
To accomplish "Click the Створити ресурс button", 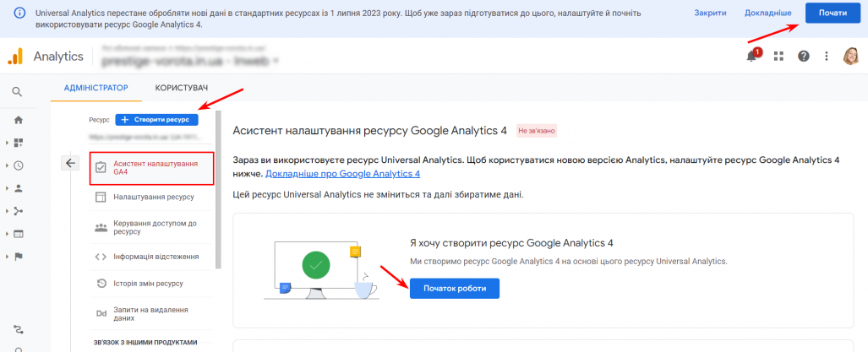I will point(156,119).
